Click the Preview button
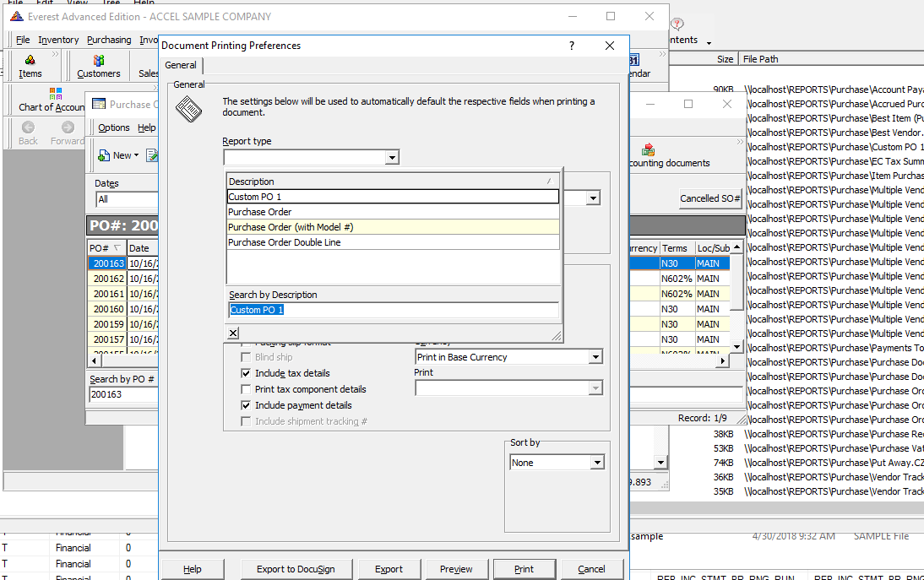The width and height of the screenshot is (924, 580). [x=456, y=569]
